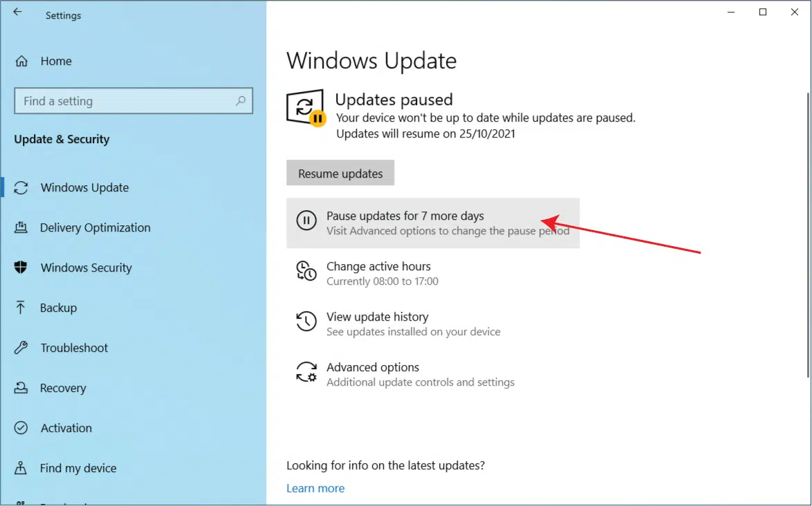The width and height of the screenshot is (812, 506).
Task: Open Recovery settings
Action: point(63,388)
